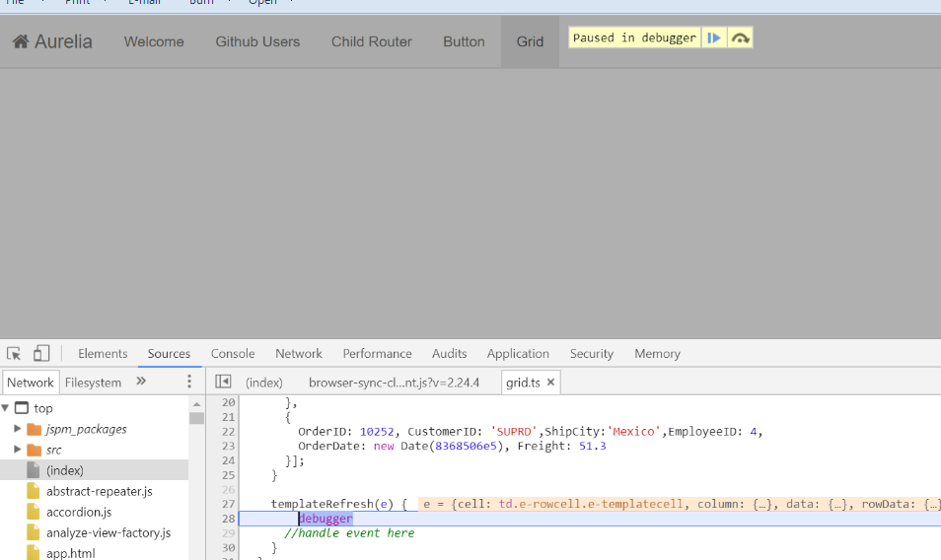Close the grid.ts editor tab
941x560 pixels.
pos(550,383)
